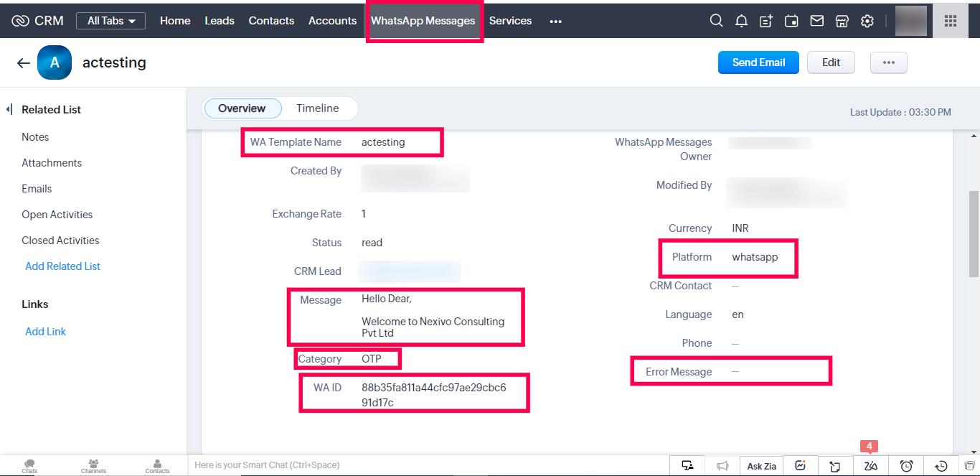980x476 pixels.
Task: Open the search icon in top bar
Action: pyautogui.click(x=716, y=21)
